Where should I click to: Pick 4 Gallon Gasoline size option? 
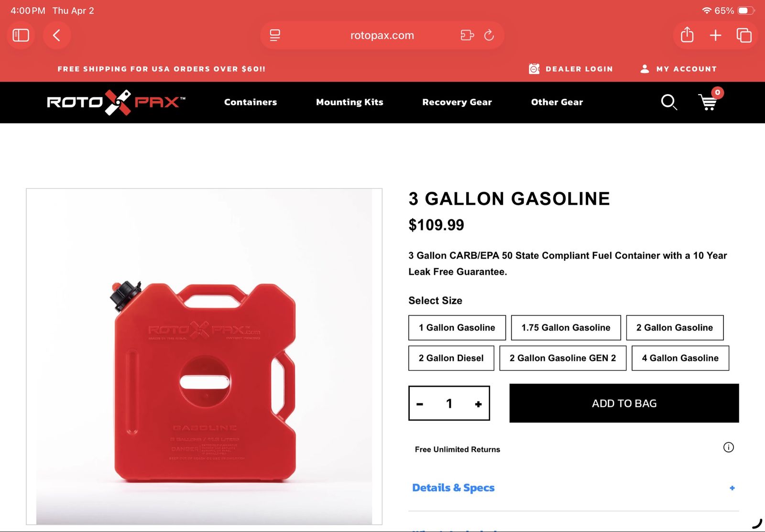point(680,358)
